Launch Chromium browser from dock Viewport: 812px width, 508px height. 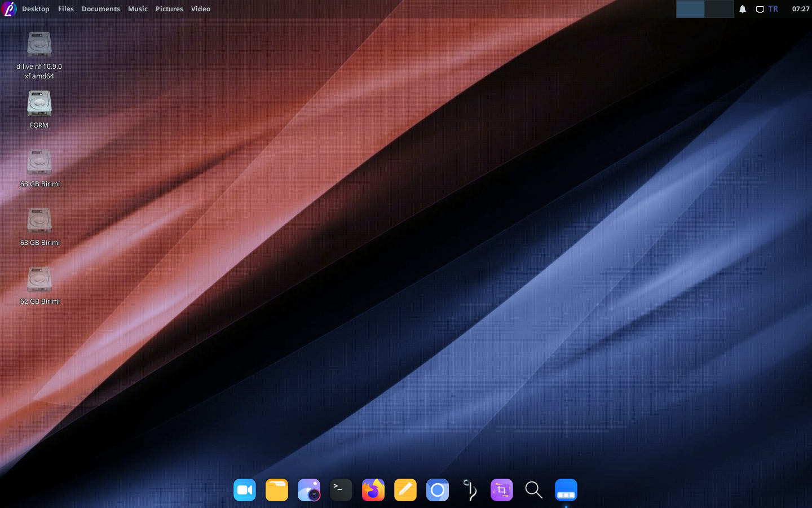[438, 490]
